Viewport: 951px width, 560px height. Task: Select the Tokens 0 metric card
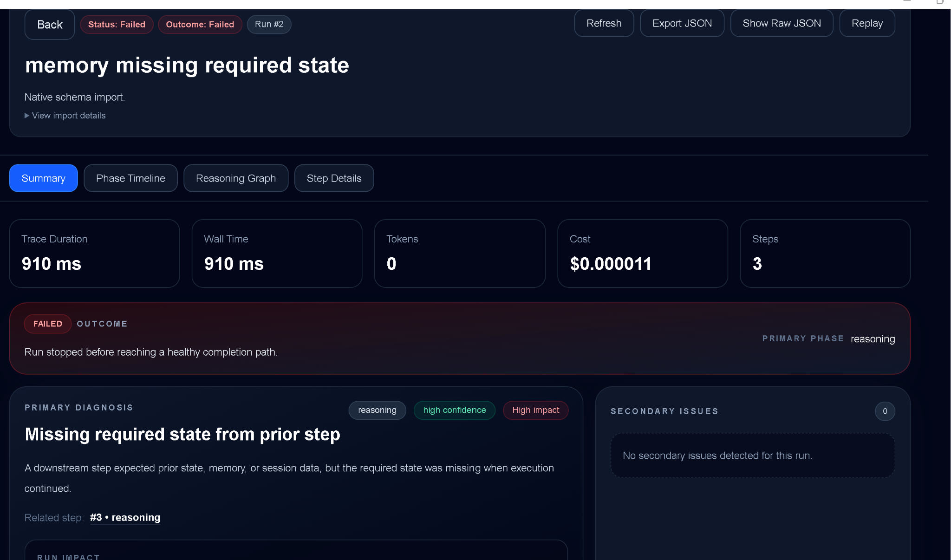coord(460,254)
